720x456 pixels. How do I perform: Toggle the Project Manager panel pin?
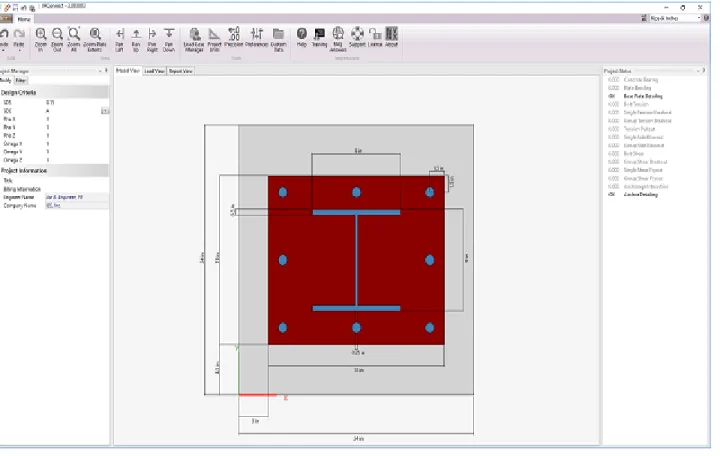click(106, 71)
